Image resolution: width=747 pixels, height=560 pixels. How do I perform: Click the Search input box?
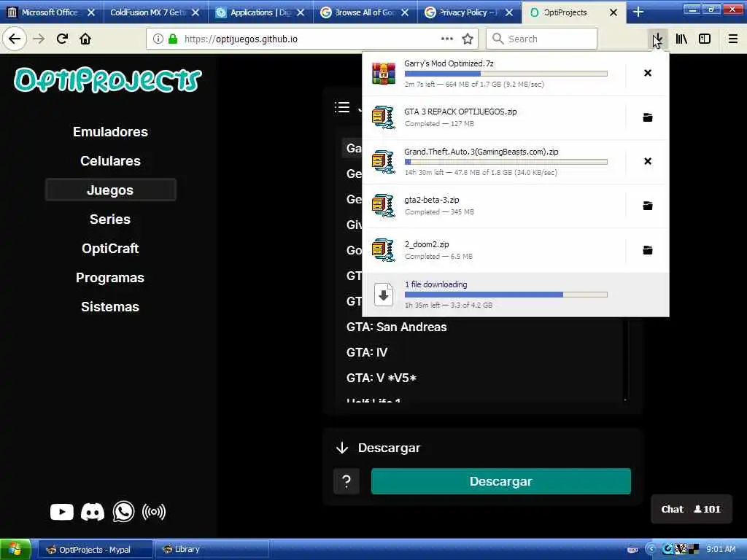point(542,39)
